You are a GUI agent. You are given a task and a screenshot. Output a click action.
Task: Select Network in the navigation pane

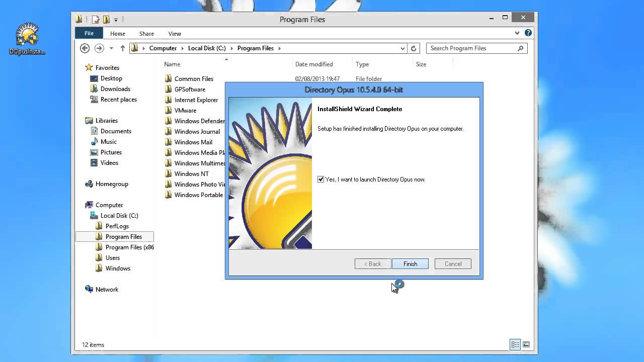tap(107, 290)
